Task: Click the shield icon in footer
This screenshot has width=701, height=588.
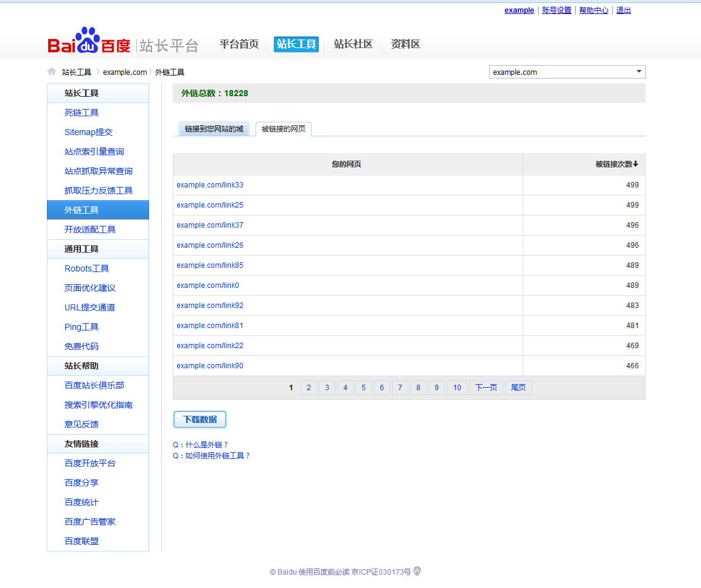Action: (417, 571)
